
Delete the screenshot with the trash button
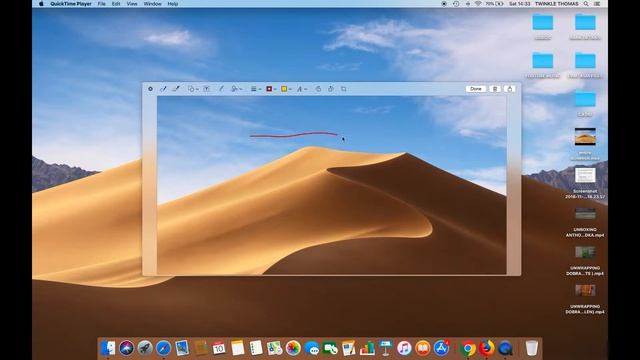click(x=495, y=89)
